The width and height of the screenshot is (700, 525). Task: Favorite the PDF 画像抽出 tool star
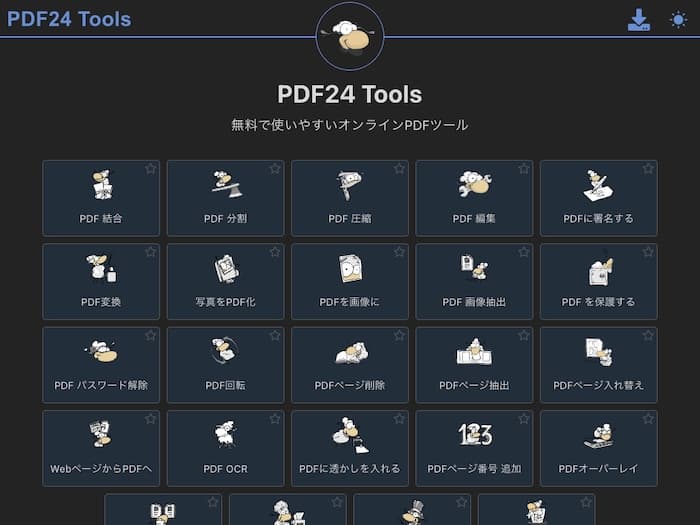(524, 252)
